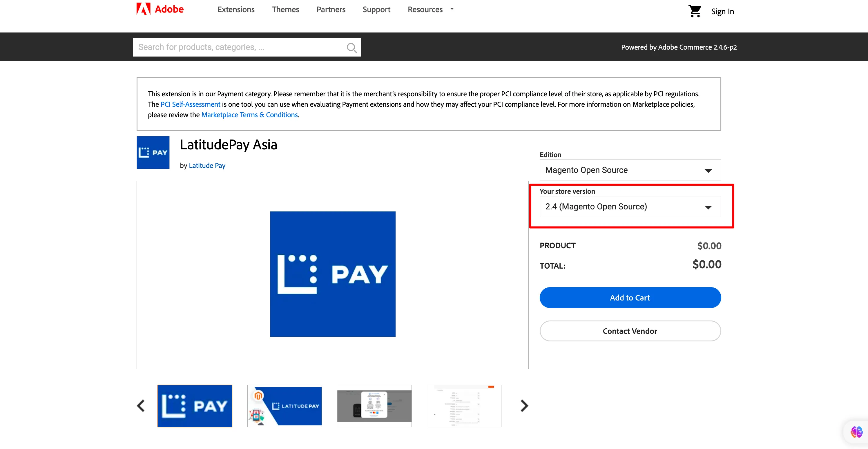Click the PRODUCT $0.00 price
This screenshot has height=449, width=868.
[709, 246]
